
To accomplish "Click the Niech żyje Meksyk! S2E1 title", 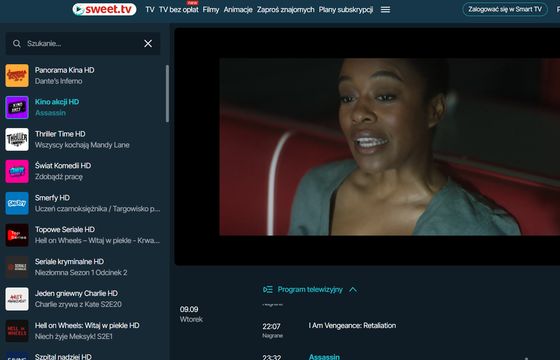I will pos(74,336).
